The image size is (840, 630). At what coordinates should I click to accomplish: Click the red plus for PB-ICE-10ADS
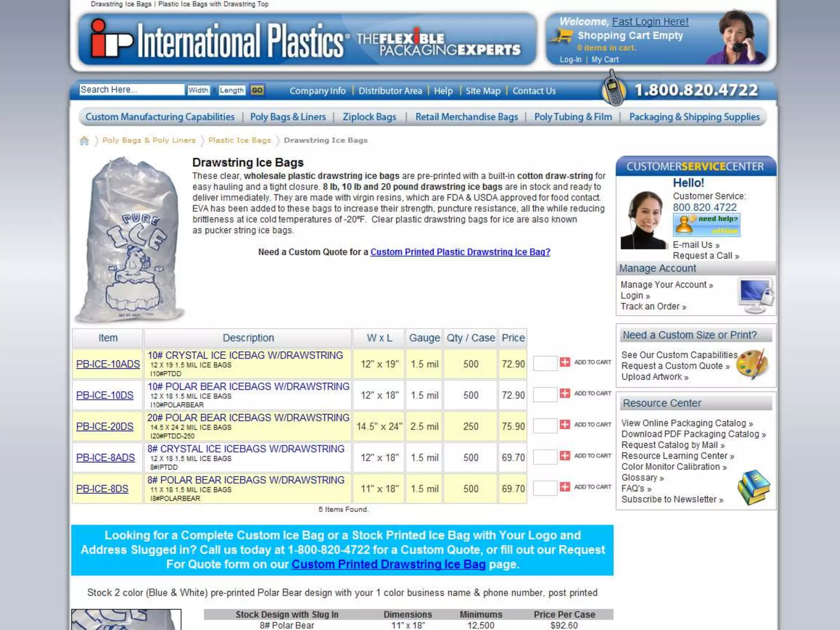tap(565, 362)
